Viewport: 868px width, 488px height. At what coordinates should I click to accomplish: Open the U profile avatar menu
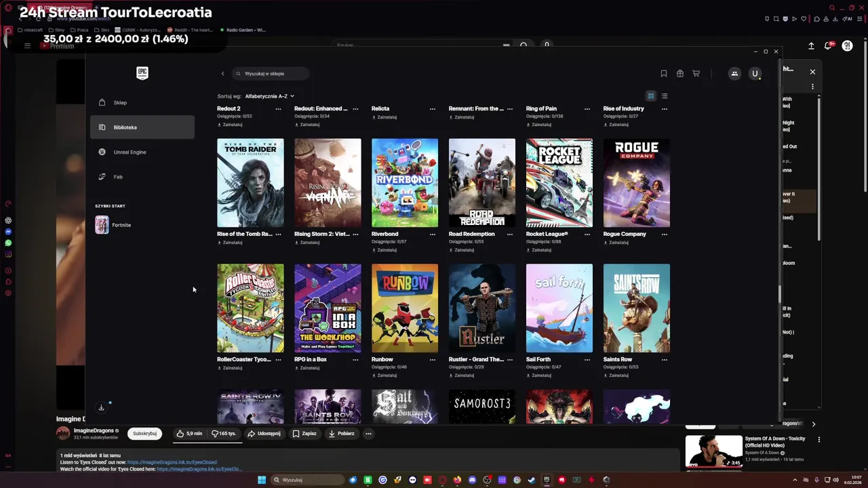(755, 73)
